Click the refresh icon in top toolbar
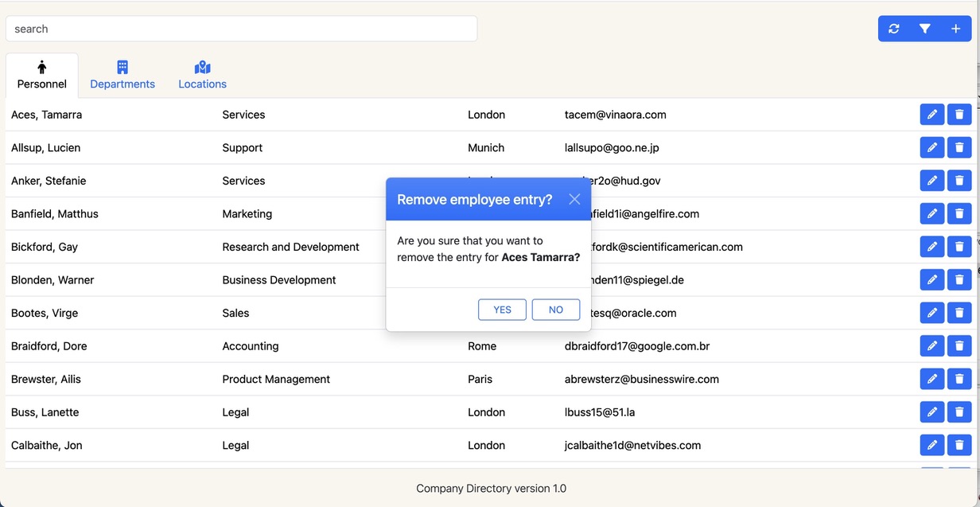980x507 pixels. (894, 29)
